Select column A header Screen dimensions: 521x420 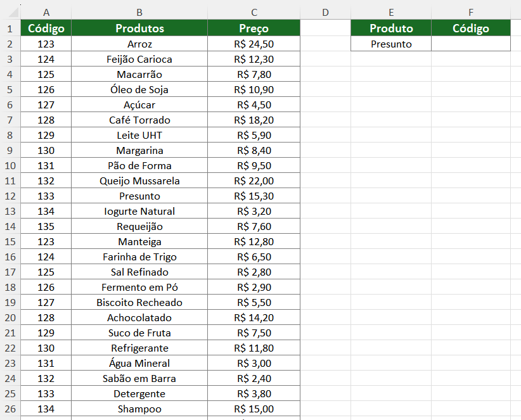click(x=46, y=12)
